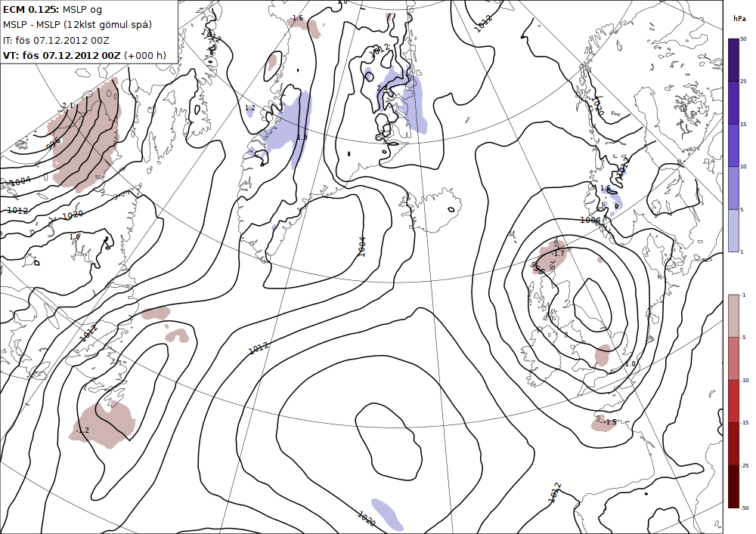Click the 'ECM 0.125: MSLP og' title line

pos(52,9)
